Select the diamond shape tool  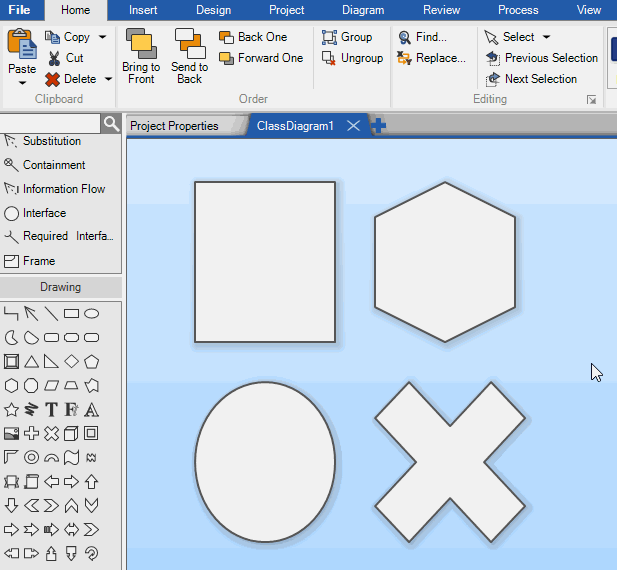(71, 362)
